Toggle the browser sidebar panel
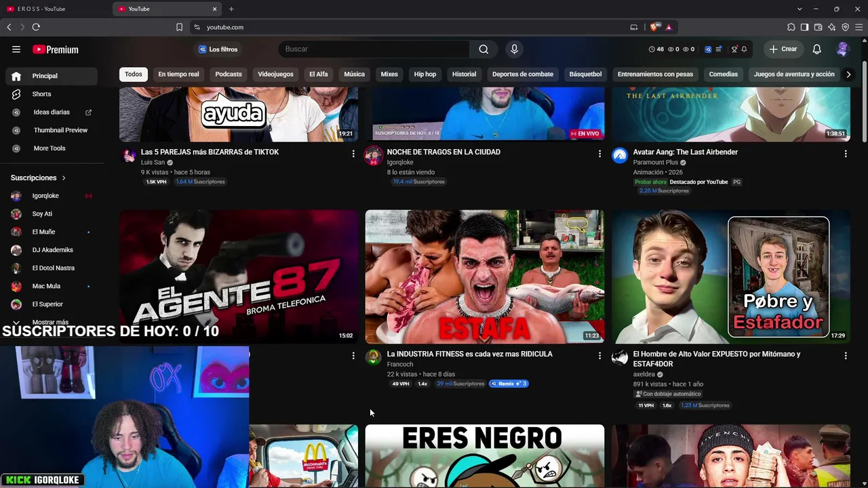Screen dimensions: 868x488 [805, 27]
